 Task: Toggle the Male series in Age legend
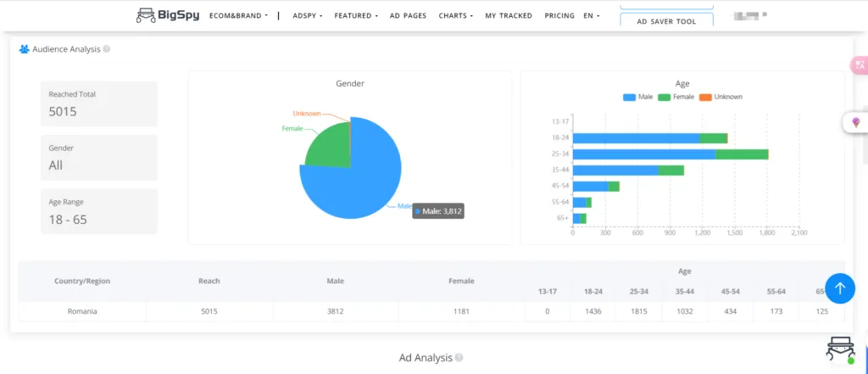coord(638,97)
